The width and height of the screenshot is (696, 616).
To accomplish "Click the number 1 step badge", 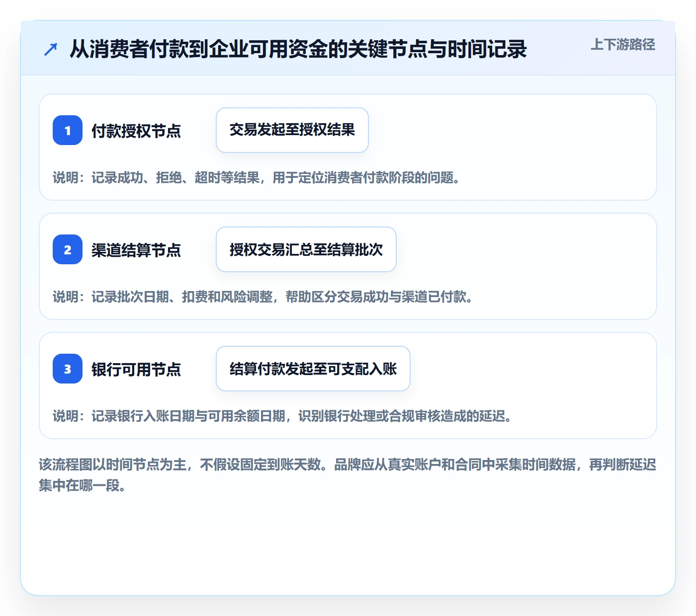I will (x=68, y=130).
